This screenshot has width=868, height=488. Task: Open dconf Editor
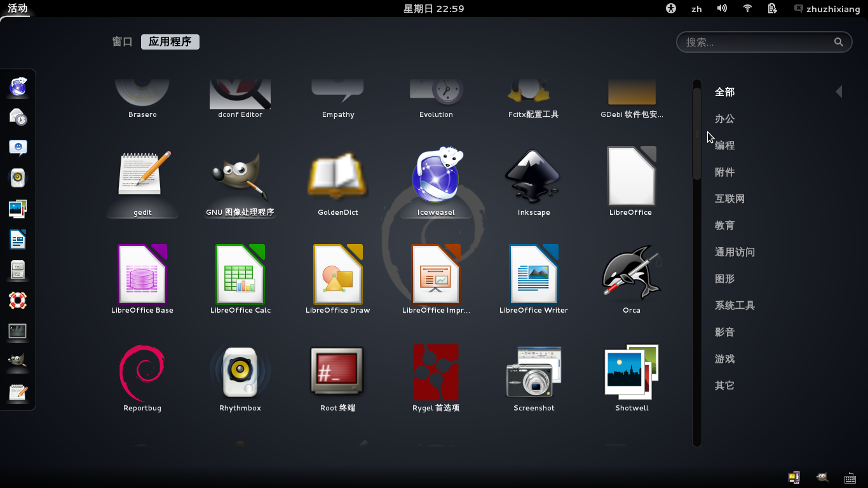pos(240,98)
